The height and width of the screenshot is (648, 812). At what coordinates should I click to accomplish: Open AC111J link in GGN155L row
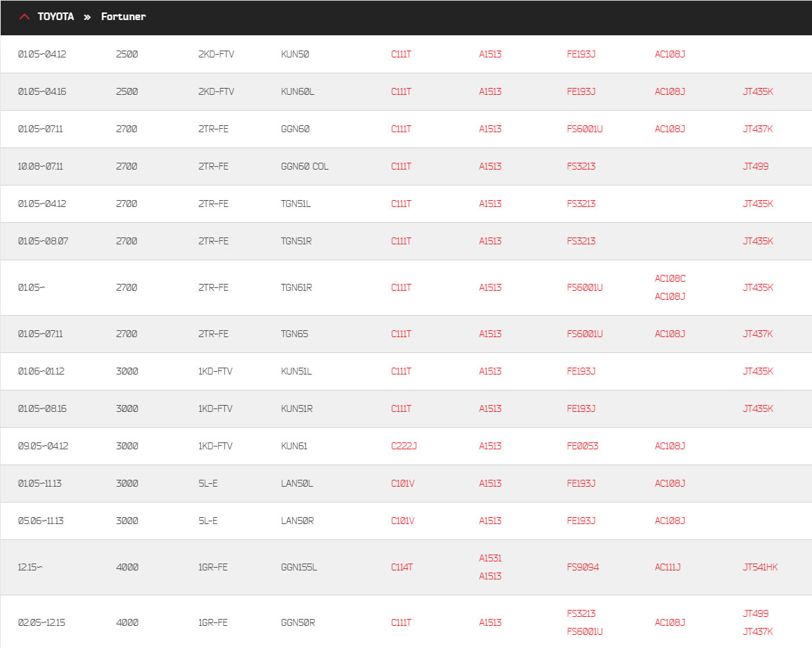(667, 567)
